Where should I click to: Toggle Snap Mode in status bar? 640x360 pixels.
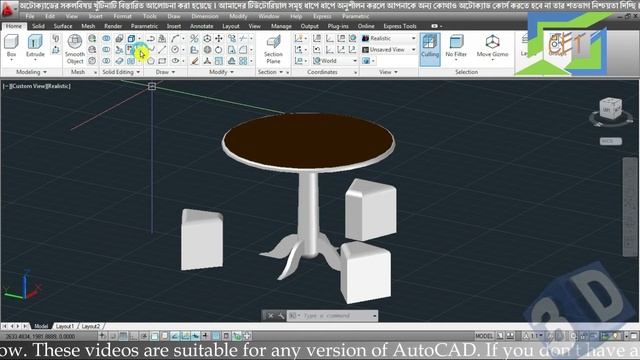pos(113,336)
